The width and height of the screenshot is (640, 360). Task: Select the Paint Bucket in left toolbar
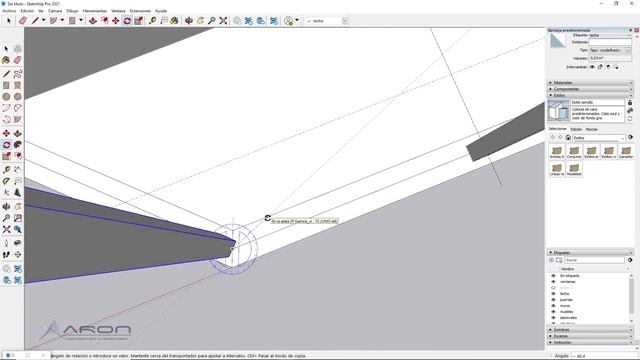tap(6, 60)
